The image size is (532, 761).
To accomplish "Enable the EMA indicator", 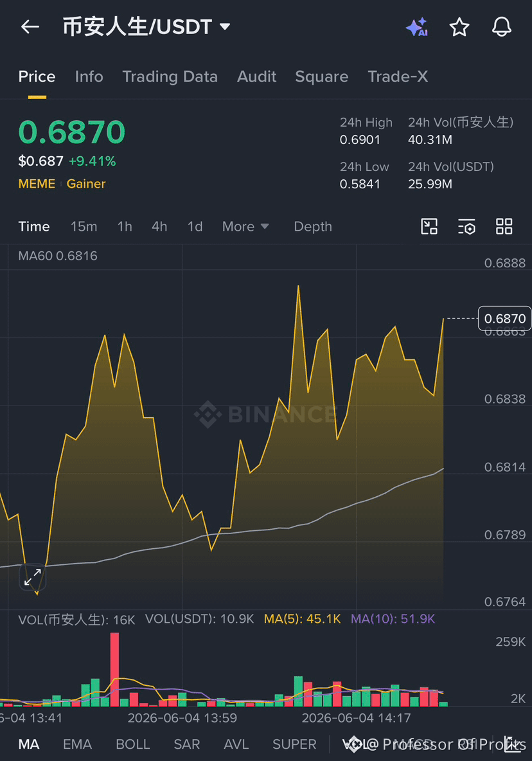I will 77,744.
